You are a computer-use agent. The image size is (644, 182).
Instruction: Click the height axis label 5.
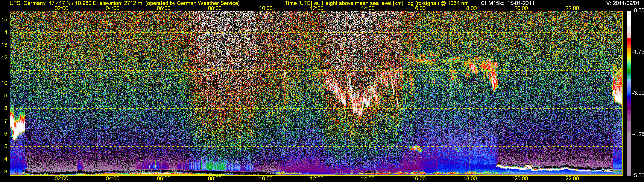pyautogui.click(x=6, y=147)
